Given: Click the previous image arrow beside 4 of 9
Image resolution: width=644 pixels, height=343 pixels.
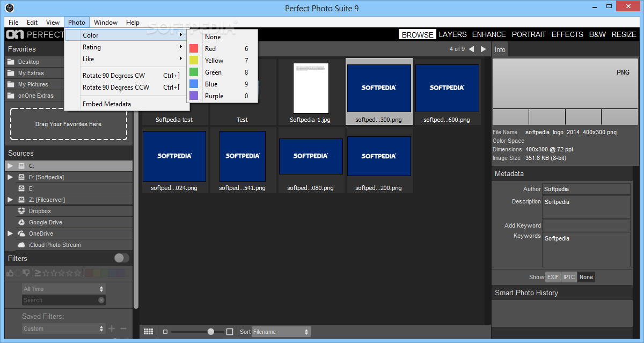Looking at the screenshot, I should [x=471, y=49].
